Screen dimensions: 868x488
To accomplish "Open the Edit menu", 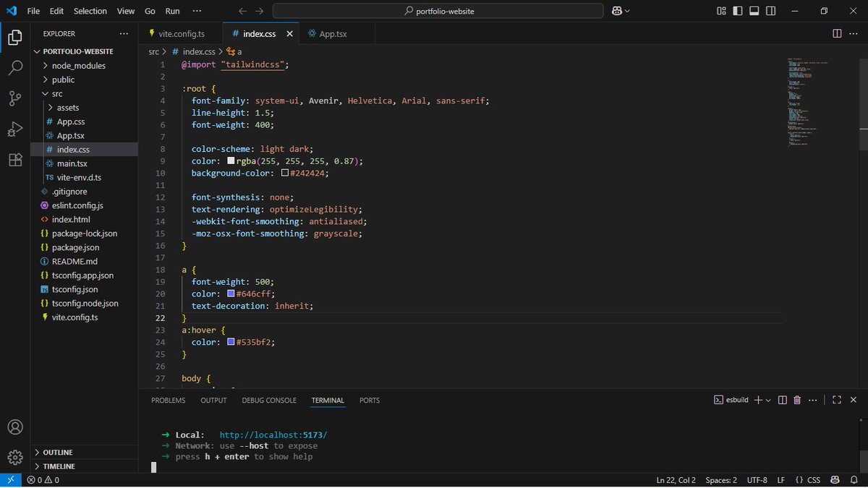I will 57,11.
